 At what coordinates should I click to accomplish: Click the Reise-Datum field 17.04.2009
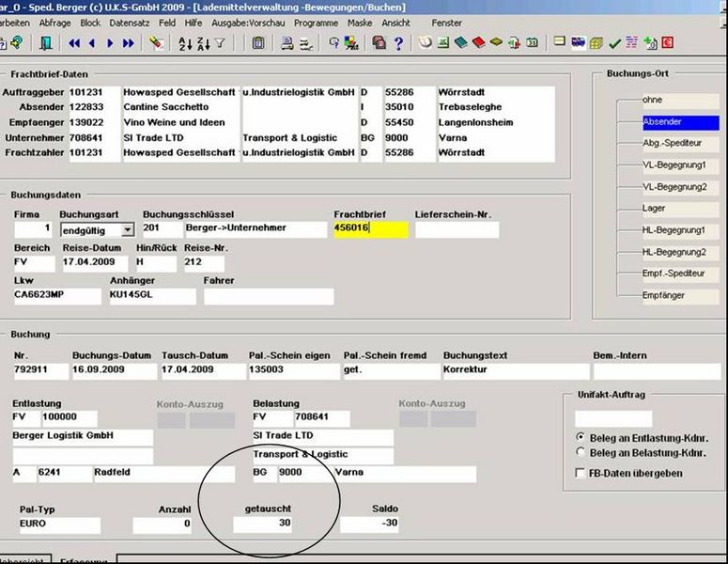coord(95,263)
